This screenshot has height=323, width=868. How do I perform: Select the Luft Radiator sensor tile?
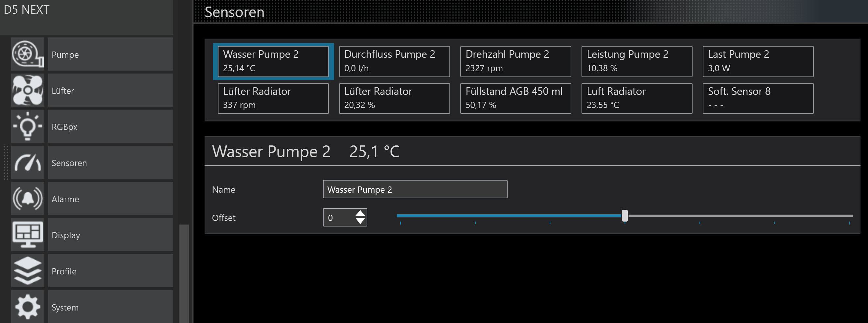(x=637, y=98)
